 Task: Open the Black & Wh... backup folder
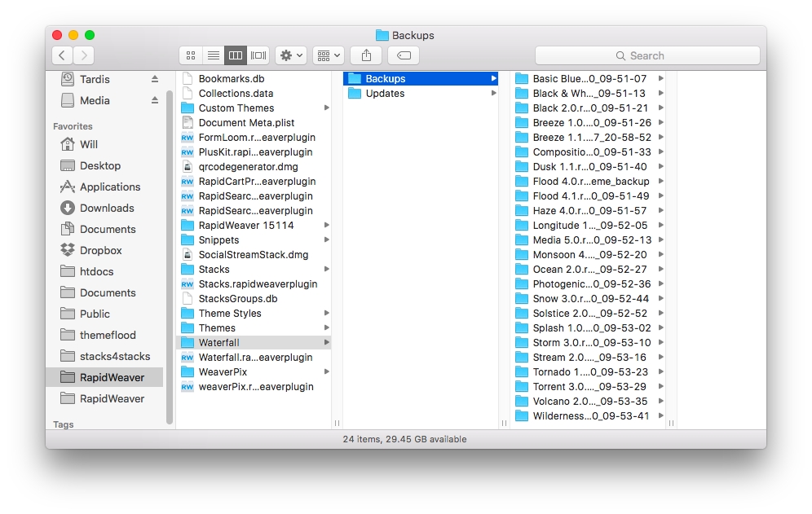click(589, 93)
